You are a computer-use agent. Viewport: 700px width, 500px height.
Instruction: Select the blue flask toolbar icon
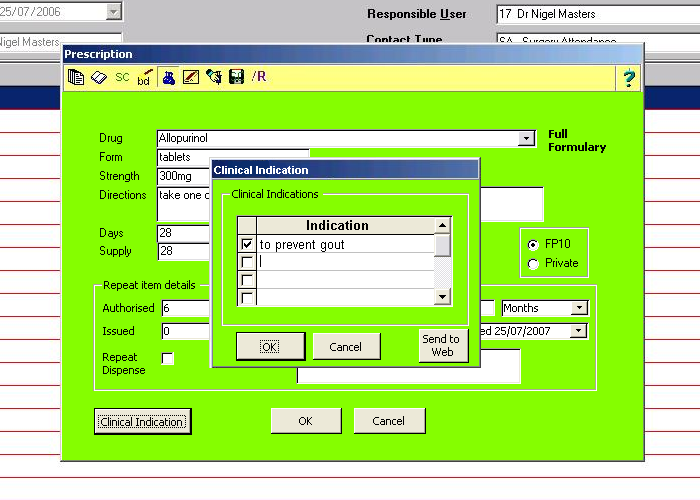[168, 77]
